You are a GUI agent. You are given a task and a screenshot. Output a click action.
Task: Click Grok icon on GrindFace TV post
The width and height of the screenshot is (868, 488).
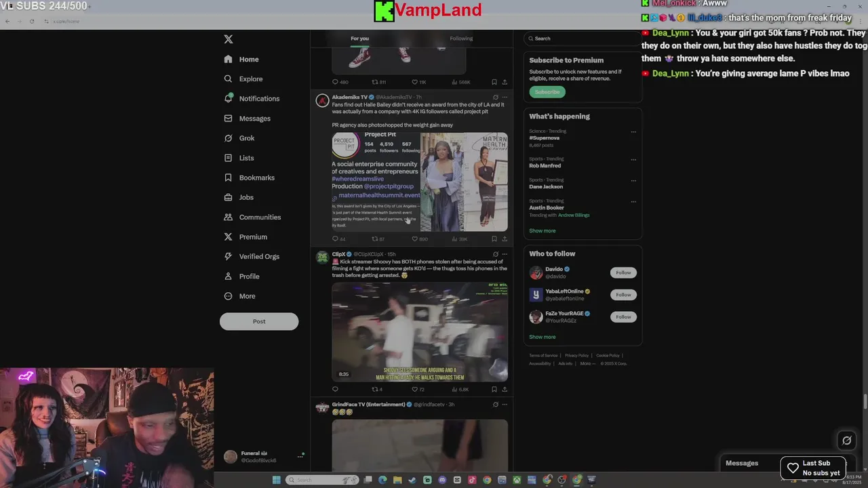(495, 405)
